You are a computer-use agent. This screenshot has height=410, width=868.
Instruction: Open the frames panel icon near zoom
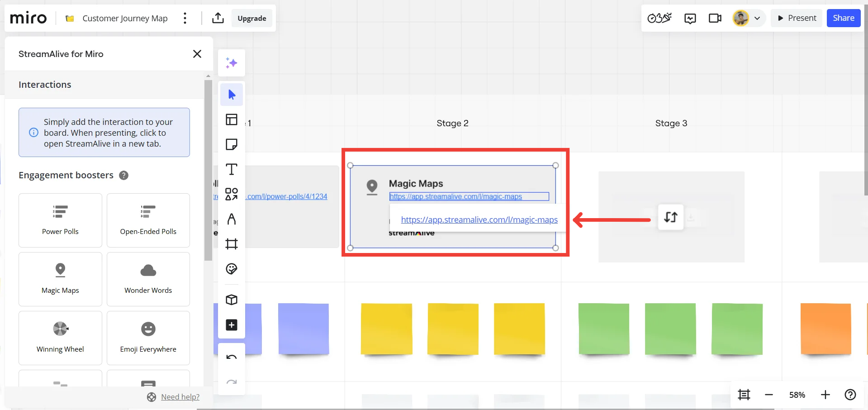point(744,395)
